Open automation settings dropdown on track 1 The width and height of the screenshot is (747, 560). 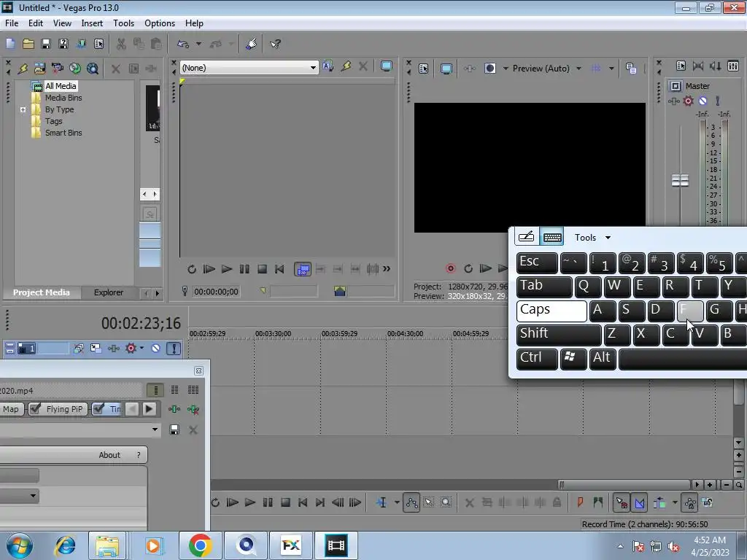(x=142, y=348)
